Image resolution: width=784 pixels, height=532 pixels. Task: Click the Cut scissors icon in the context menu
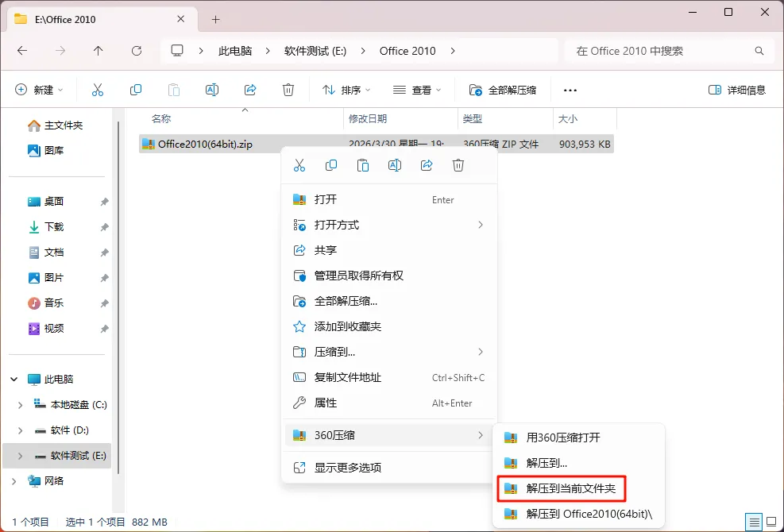(x=299, y=165)
